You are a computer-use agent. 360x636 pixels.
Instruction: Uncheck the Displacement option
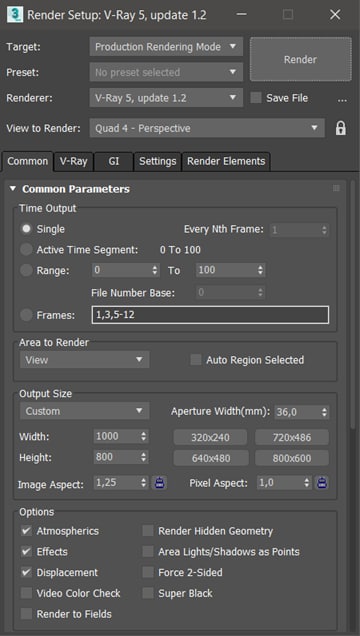(26, 572)
